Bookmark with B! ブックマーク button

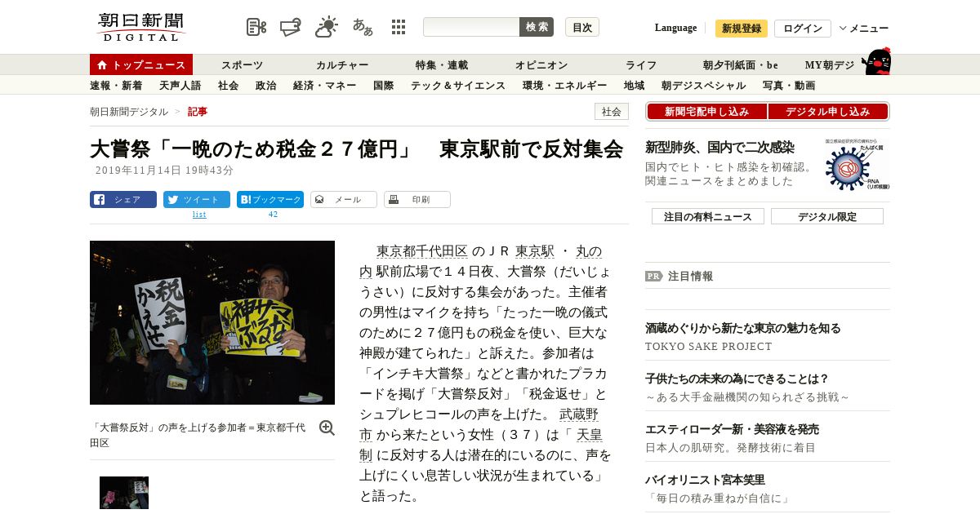pyautogui.click(x=270, y=200)
